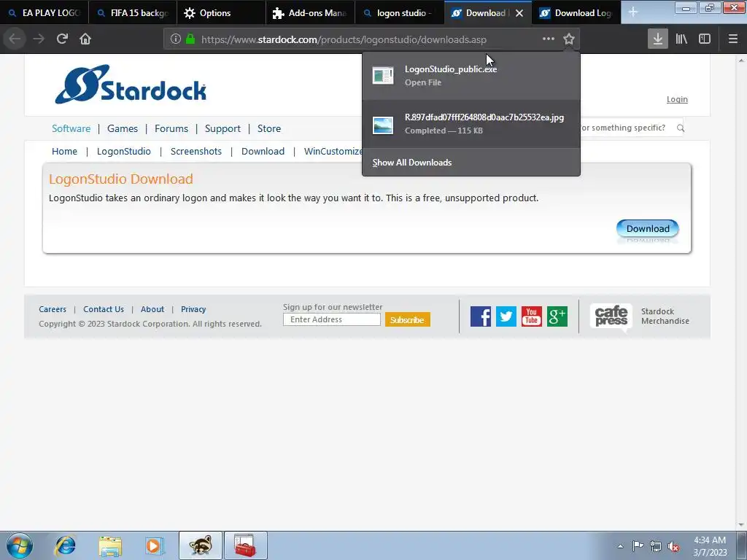
Task: Show hidden system tray icons
Action: 620,546
